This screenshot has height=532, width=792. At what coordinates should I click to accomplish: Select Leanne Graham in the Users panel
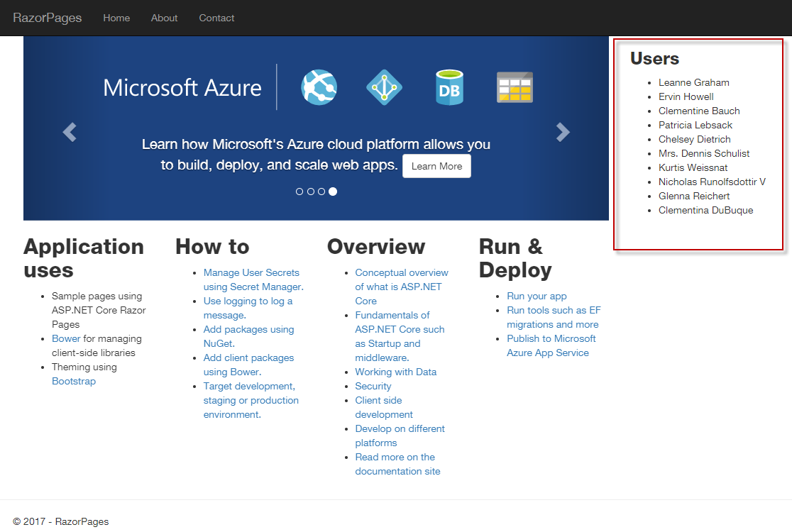point(694,82)
